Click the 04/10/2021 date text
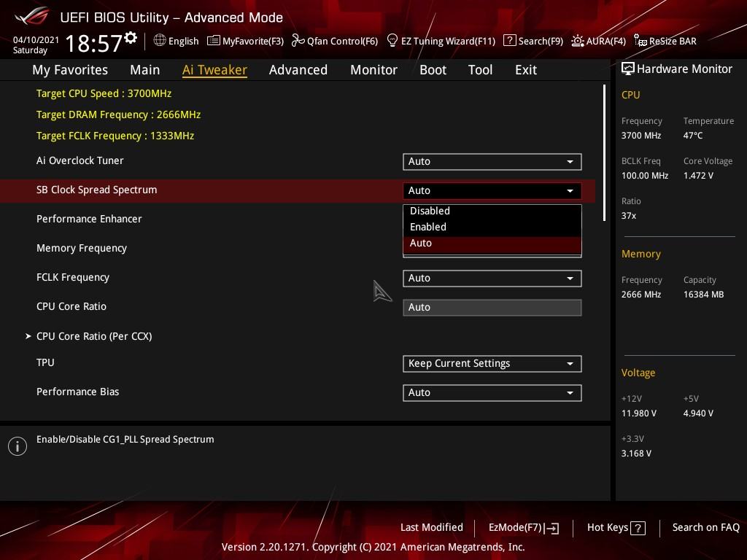The width and height of the screenshot is (747, 560). click(36, 40)
